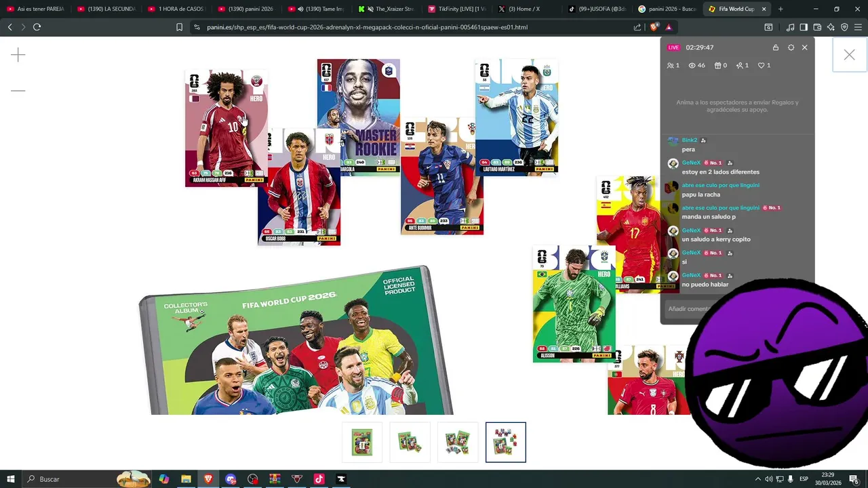The height and width of the screenshot is (488, 868).
Task: Click the tab search icon in toolbar
Action: pyautogui.click(x=768, y=27)
